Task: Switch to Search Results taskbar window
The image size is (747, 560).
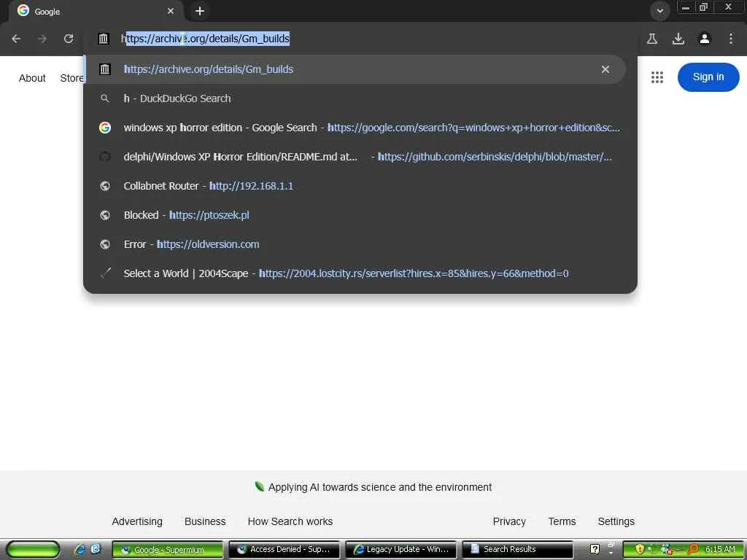Action: point(517,550)
